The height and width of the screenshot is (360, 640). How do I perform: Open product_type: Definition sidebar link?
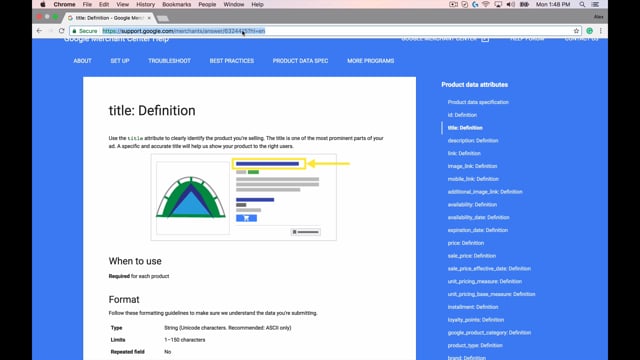point(475,345)
